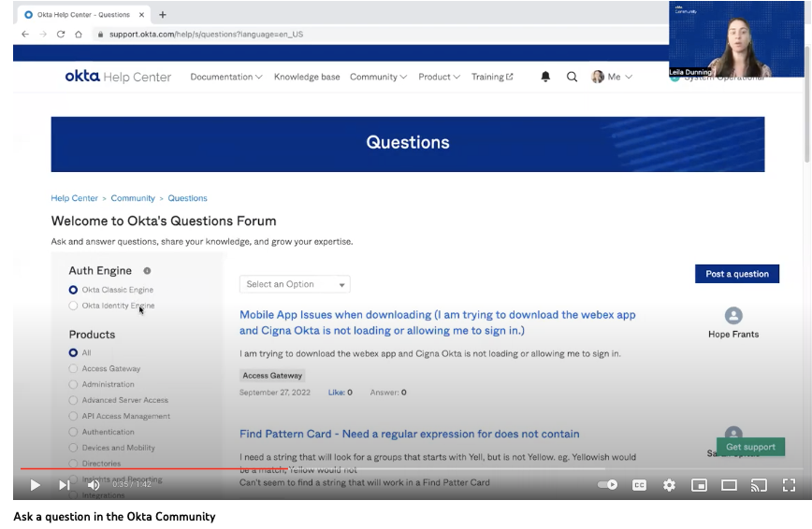Open Training external link
Viewport: 812px width, 529px height.
[x=492, y=77]
